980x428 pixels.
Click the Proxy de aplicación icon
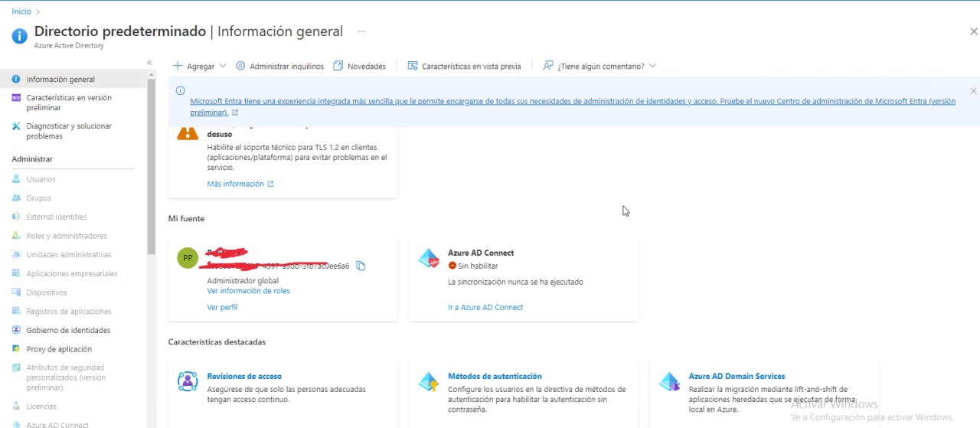16,349
